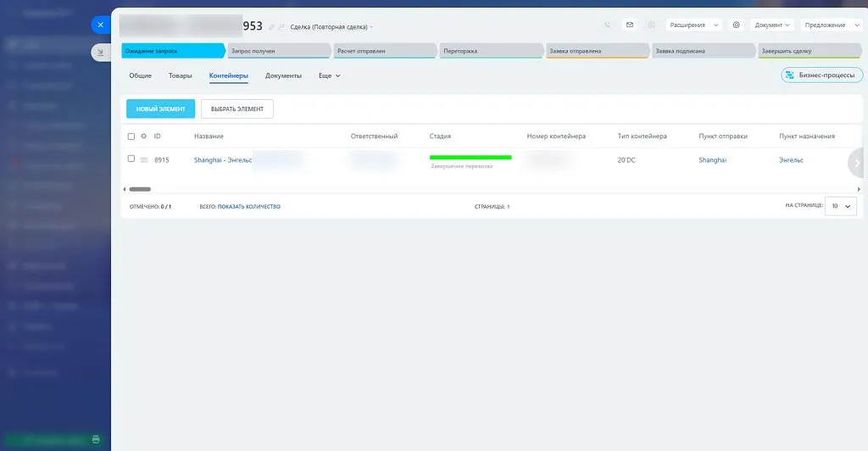The image size is (868, 451).
Task: Close the deal slider panel
Action: [x=100, y=25]
